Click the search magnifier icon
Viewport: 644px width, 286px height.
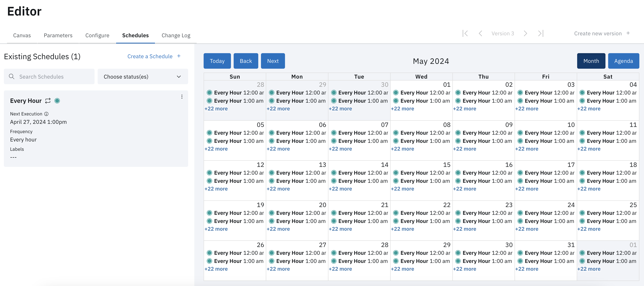[x=11, y=76]
